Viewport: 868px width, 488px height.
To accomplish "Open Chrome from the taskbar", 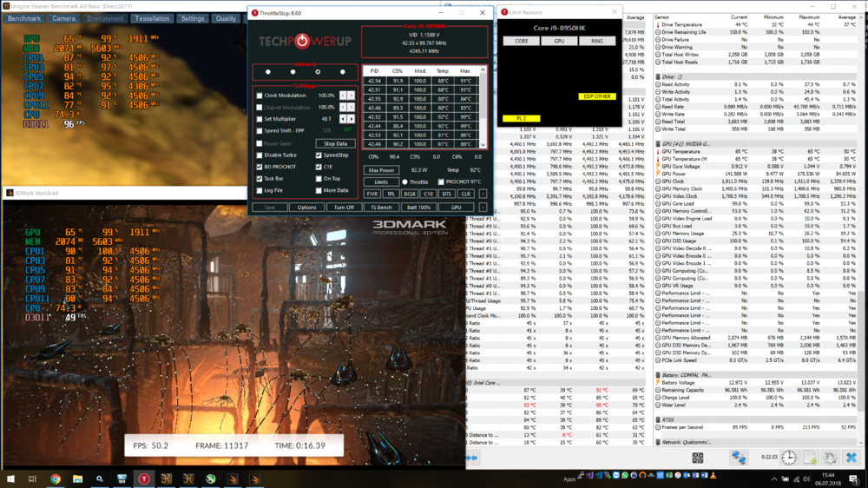I will tap(56, 479).
